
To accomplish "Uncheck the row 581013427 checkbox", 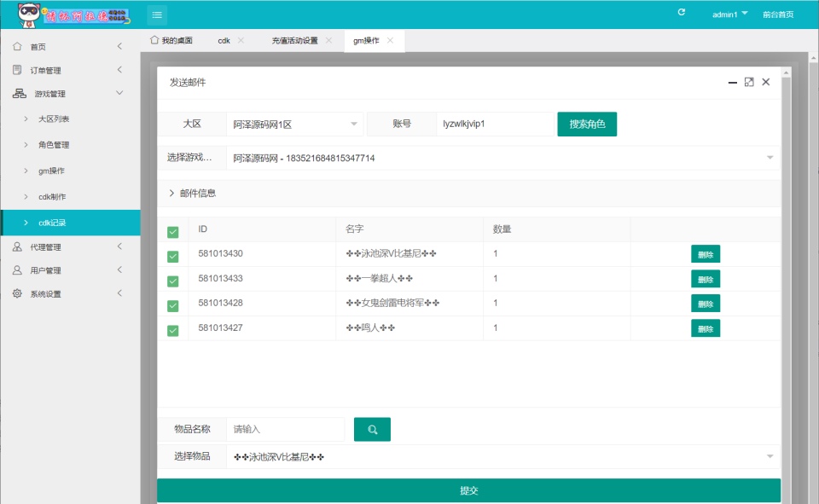I will (173, 331).
